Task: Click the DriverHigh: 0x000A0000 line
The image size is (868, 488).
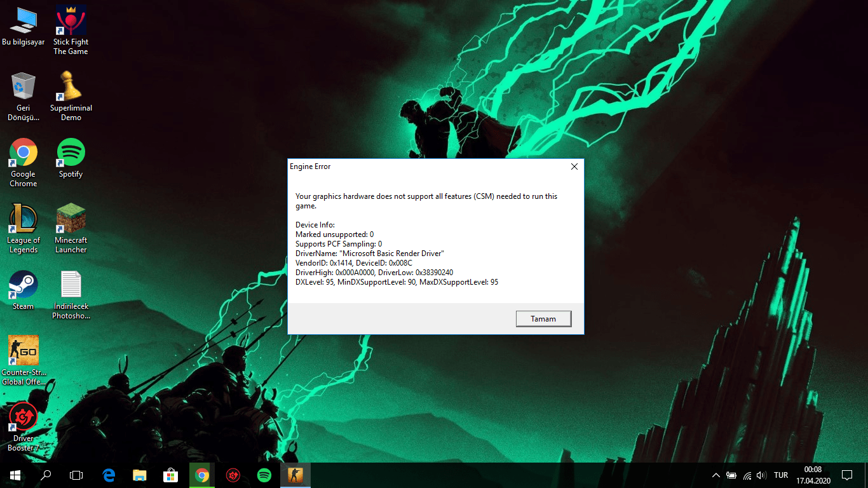Action: pyautogui.click(x=374, y=273)
